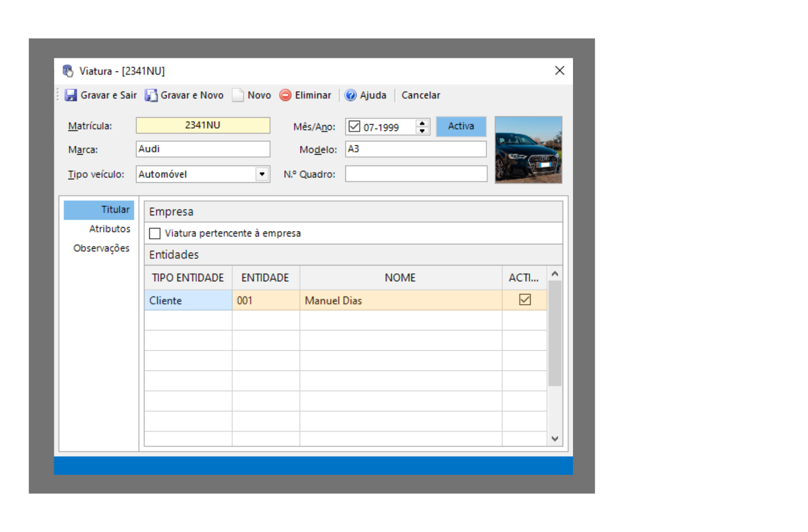The width and height of the screenshot is (808, 532).
Task: Uncheck the active checkbox for Manuel Dias
Action: click(525, 300)
